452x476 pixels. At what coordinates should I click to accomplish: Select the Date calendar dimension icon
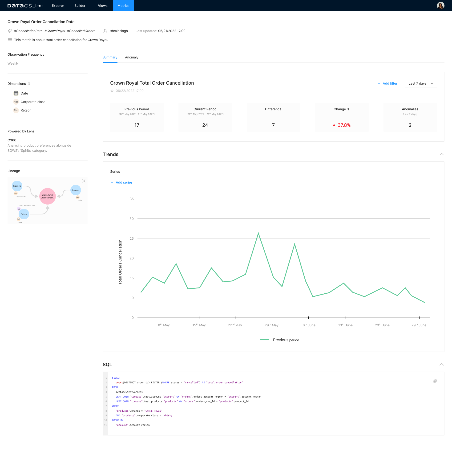click(x=16, y=93)
